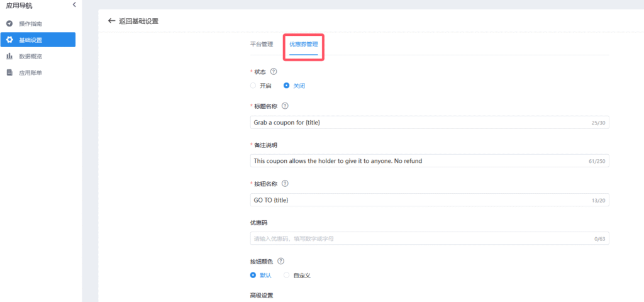Collapse the 应用导航 sidebar with the chevron
644x302 pixels.
74,4
